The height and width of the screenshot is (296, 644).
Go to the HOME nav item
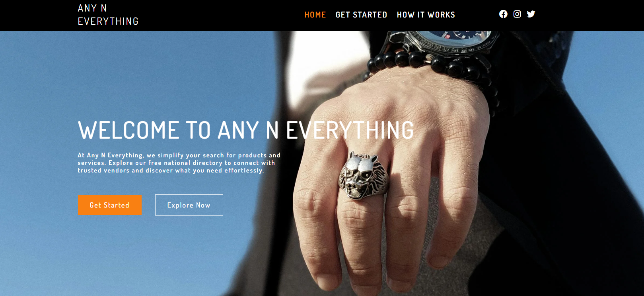(315, 15)
